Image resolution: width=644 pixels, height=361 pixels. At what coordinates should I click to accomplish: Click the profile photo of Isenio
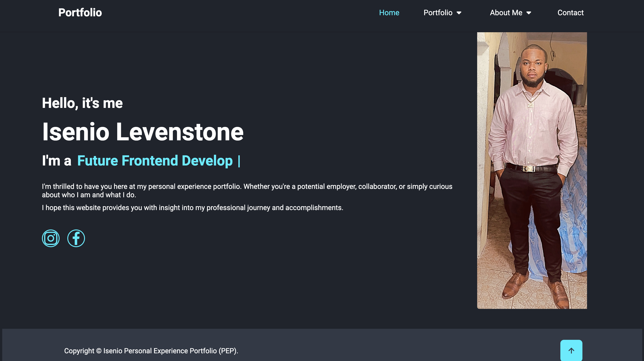tap(532, 170)
